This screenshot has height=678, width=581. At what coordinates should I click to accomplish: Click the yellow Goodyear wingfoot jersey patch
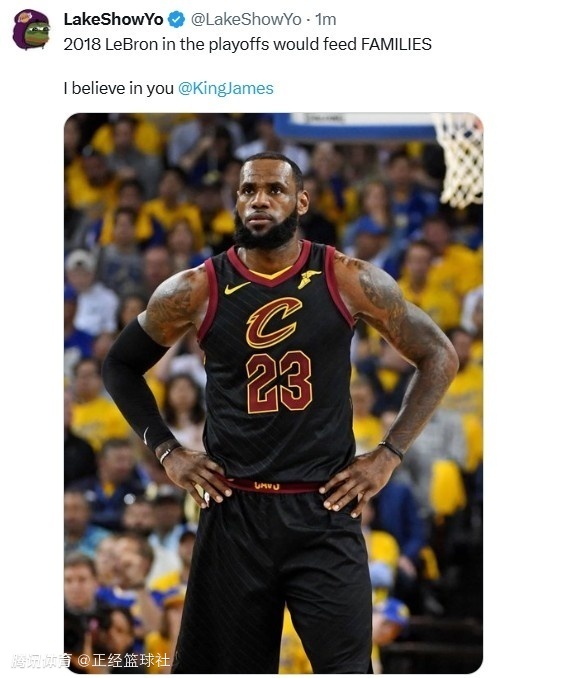pyautogui.click(x=309, y=278)
